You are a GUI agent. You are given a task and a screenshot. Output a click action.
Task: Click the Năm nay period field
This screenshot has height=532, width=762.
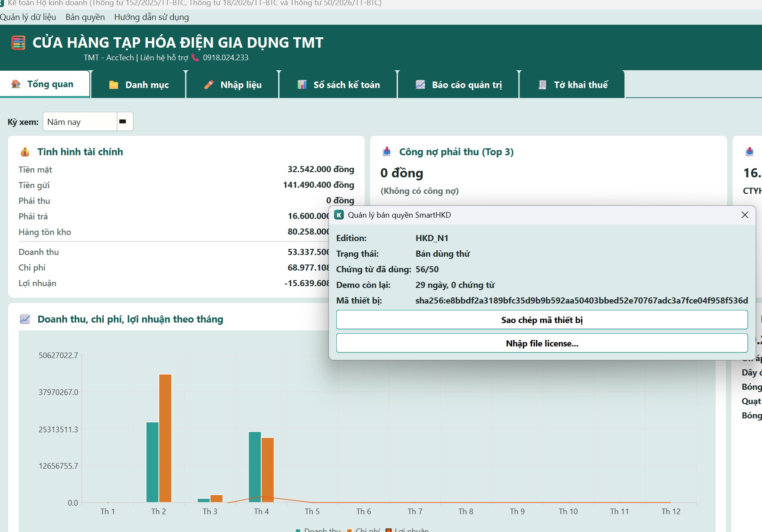pyautogui.click(x=80, y=122)
